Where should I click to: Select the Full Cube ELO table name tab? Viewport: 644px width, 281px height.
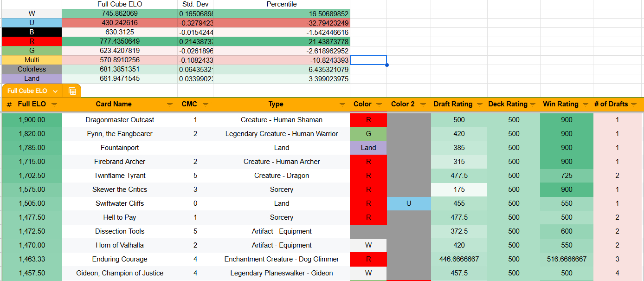[27, 91]
